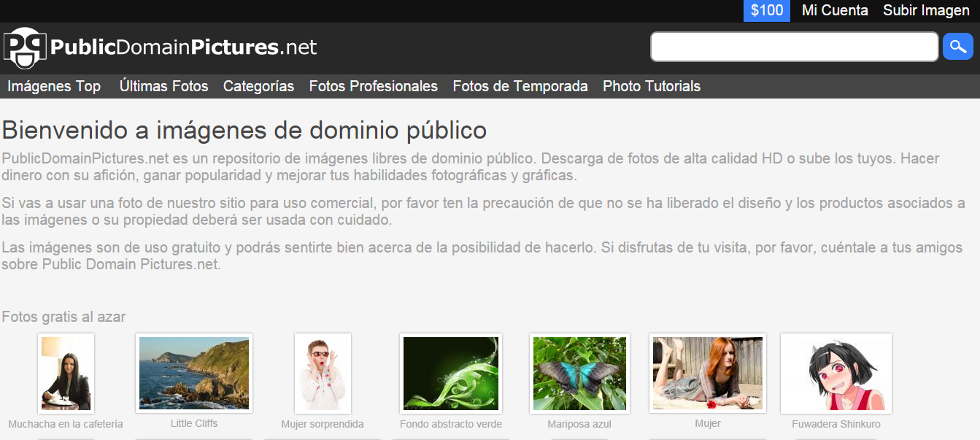Open Fotos de Temporada
The height and width of the screenshot is (440, 980).
[520, 85]
